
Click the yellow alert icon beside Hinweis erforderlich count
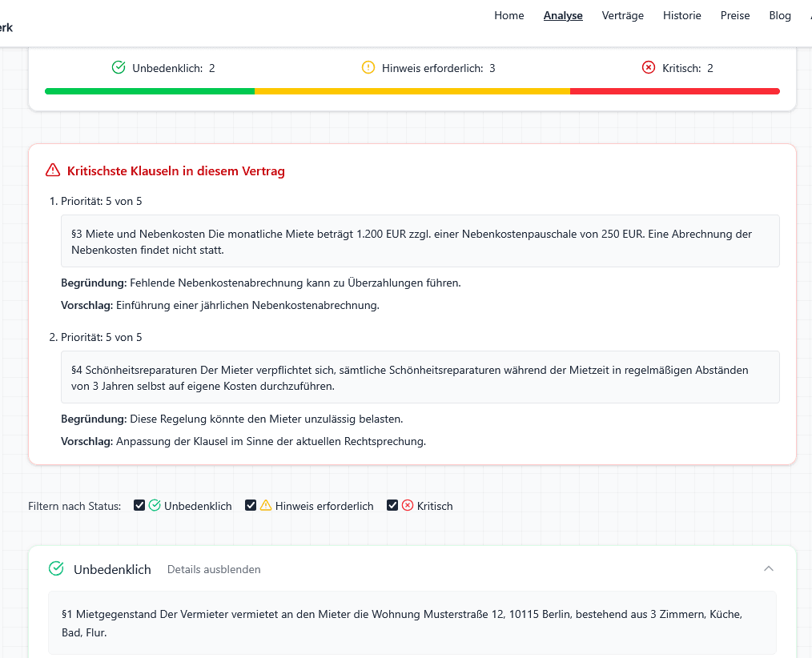[x=368, y=68]
